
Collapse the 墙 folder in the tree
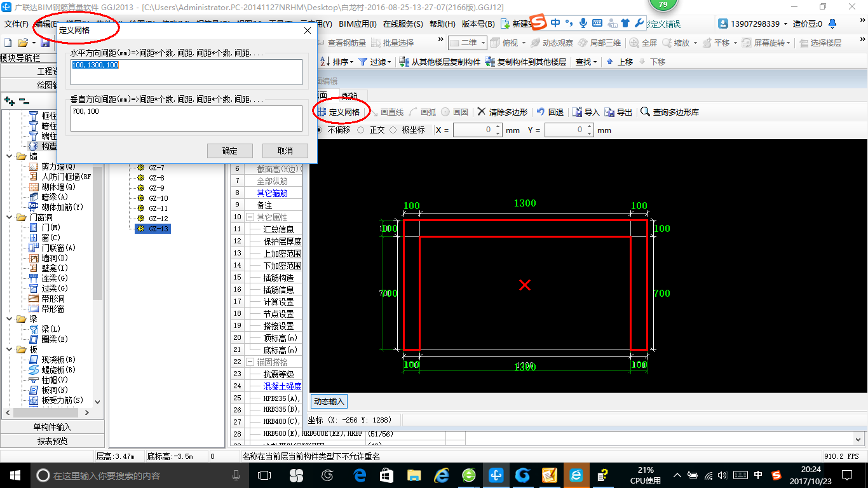9,156
